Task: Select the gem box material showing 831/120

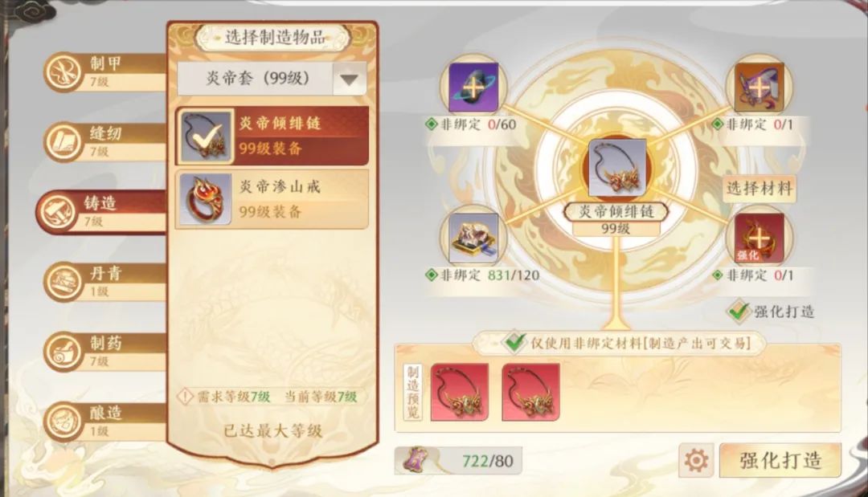Action: 473,238
